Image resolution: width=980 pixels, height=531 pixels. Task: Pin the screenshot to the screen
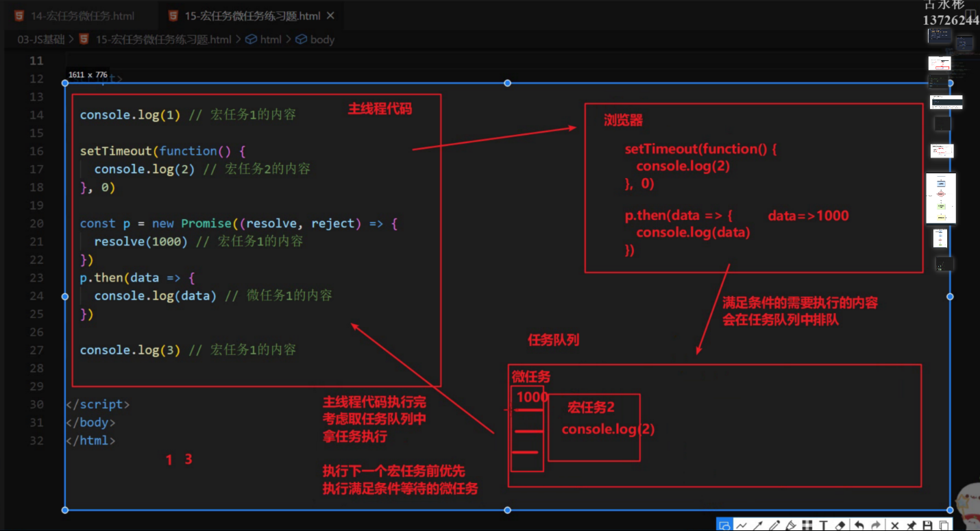[x=911, y=526]
